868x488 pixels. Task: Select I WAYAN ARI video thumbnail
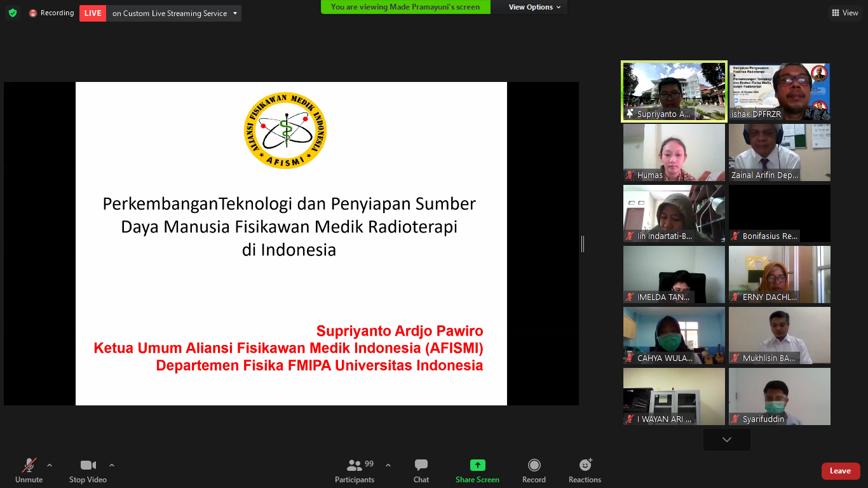674,396
